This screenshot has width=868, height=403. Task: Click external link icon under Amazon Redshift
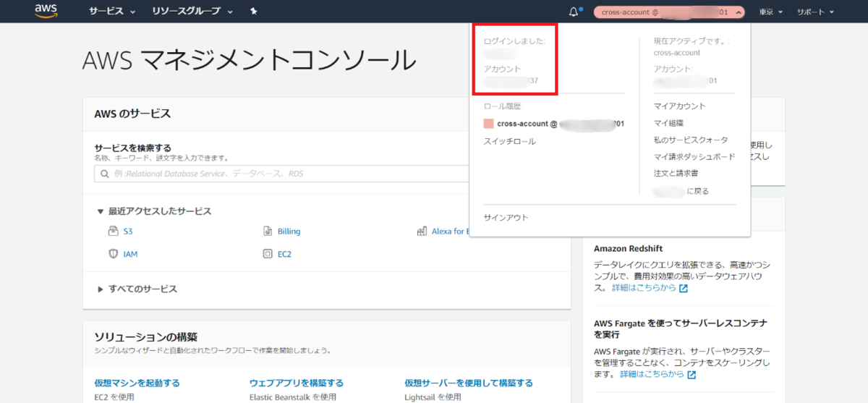tap(684, 288)
